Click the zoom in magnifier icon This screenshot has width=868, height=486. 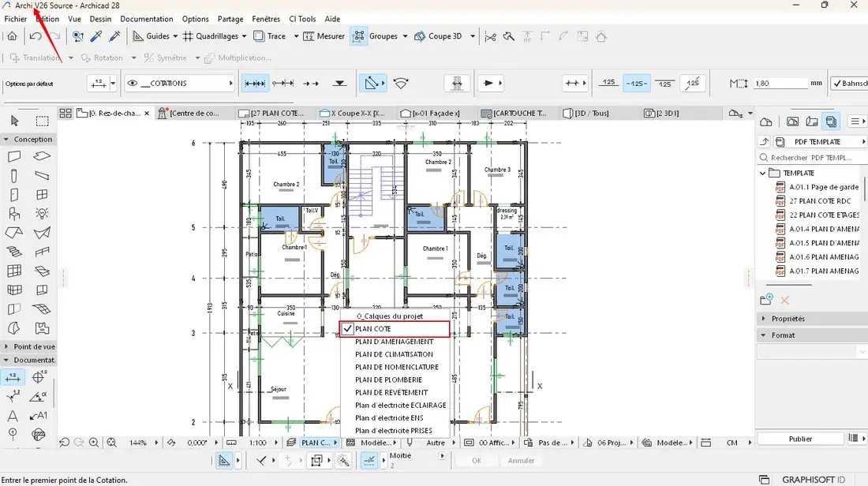(94, 443)
